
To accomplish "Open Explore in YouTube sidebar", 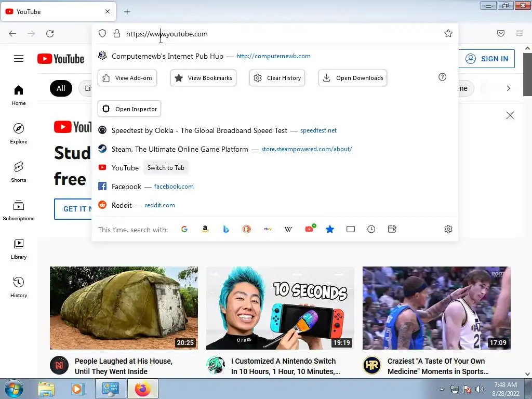I will [x=19, y=134].
